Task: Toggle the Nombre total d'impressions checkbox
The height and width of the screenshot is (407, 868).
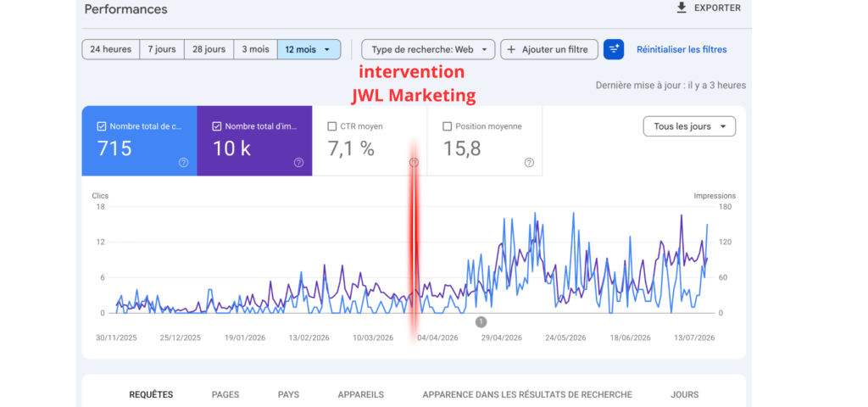Action: pos(216,126)
